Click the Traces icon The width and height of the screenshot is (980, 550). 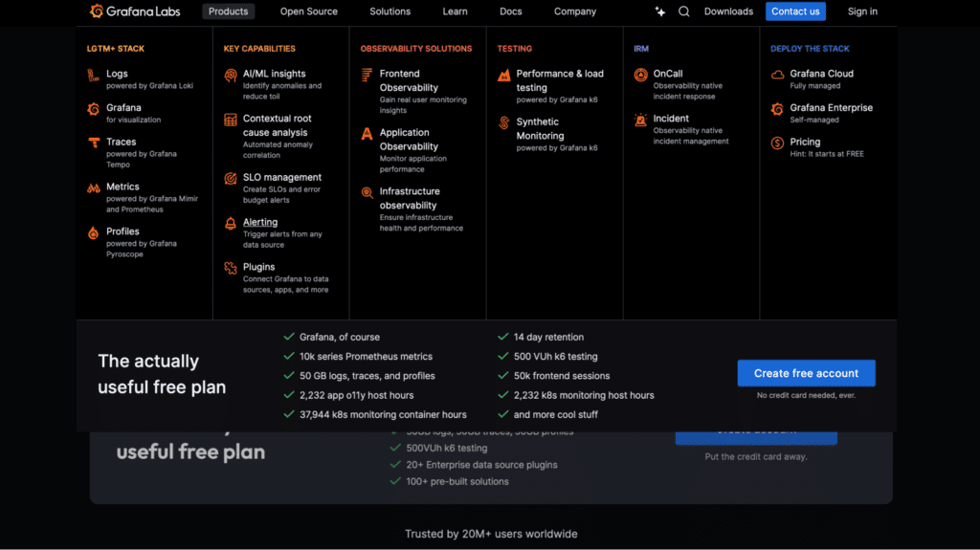pyautogui.click(x=93, y=143)
